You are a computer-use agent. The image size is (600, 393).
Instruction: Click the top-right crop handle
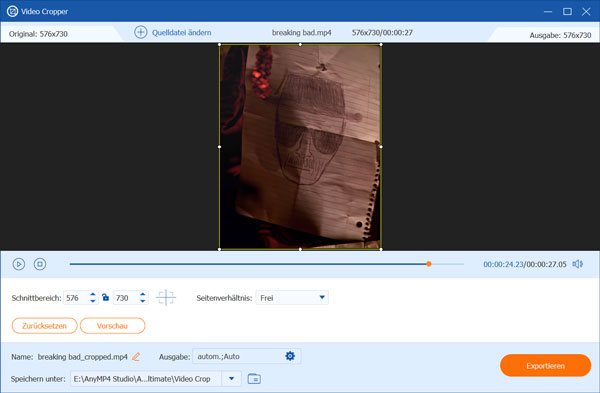[381, 44]
